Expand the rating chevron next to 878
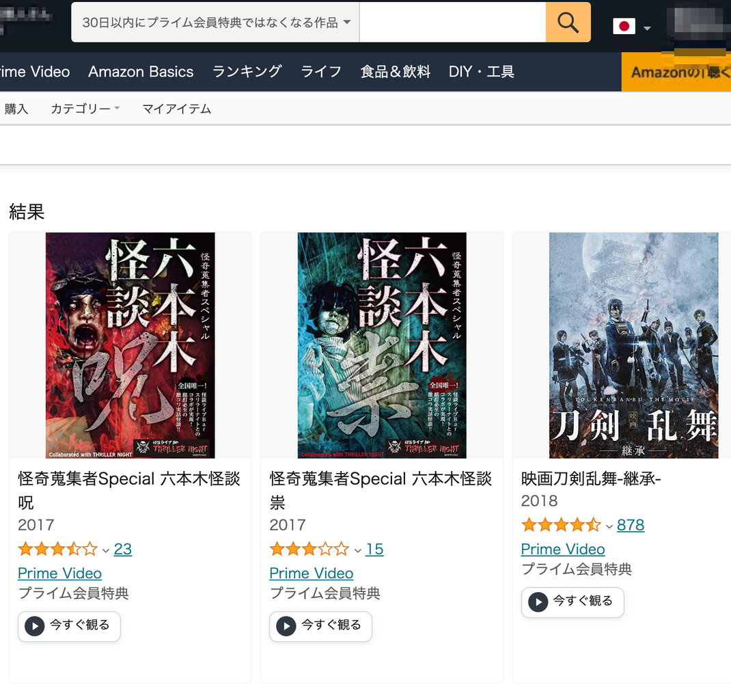The image size is (731, 700). (609, 526)
